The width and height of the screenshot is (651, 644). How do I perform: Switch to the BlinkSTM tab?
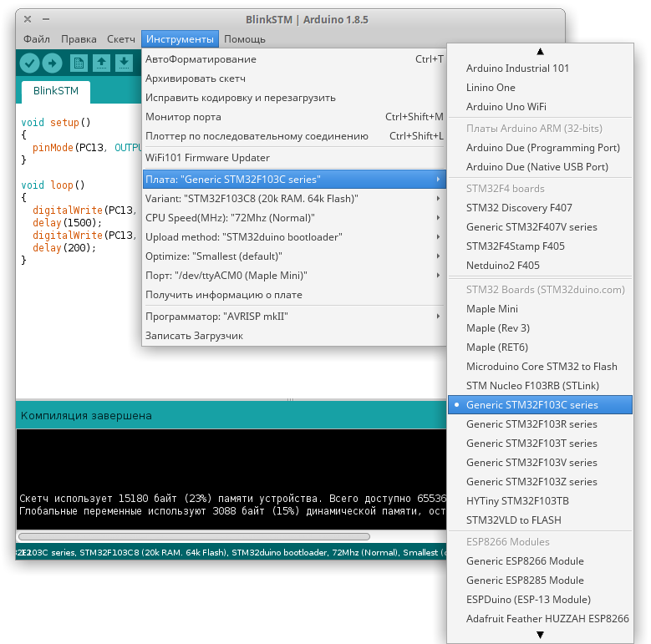[x=56, y=91]
